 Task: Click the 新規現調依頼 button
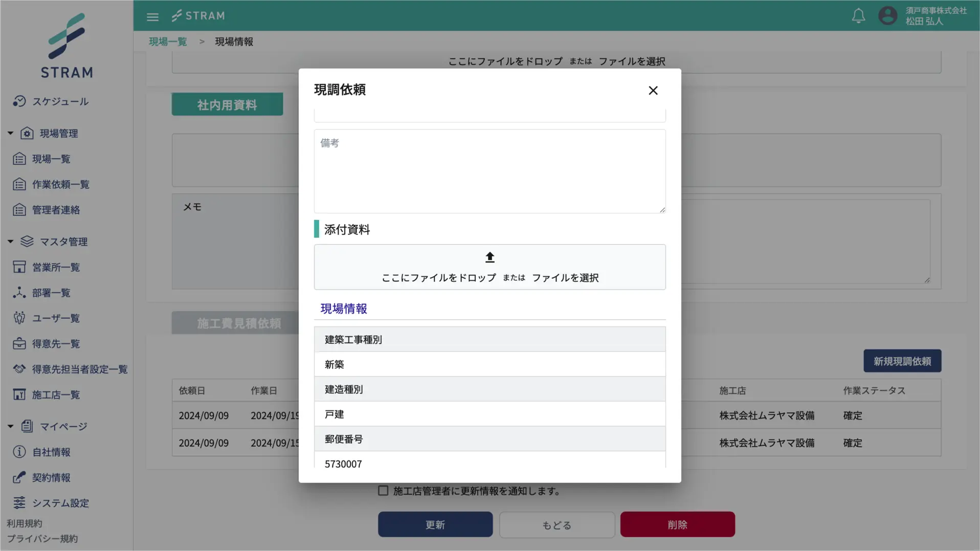click(902, 361)
